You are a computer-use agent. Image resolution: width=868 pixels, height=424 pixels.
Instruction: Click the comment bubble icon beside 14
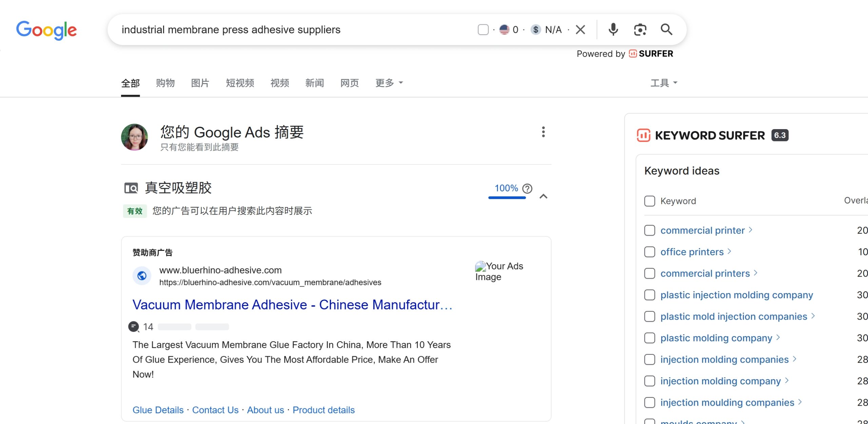point(134,327)
